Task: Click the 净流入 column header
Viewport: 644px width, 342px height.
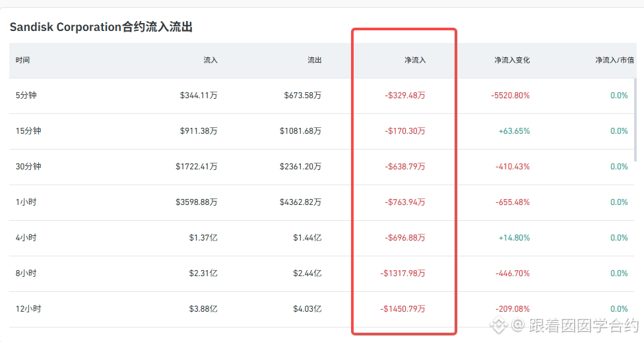Action: [x=415, y=60]
